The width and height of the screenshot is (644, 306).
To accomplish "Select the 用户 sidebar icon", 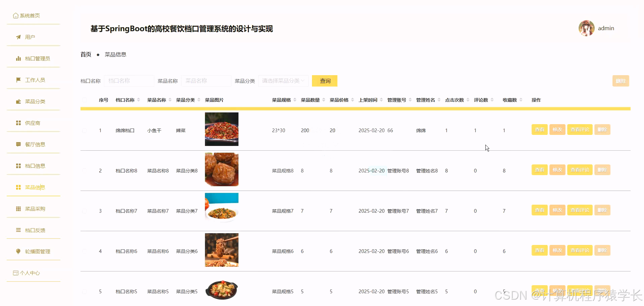I will click(x=18, y=37).
